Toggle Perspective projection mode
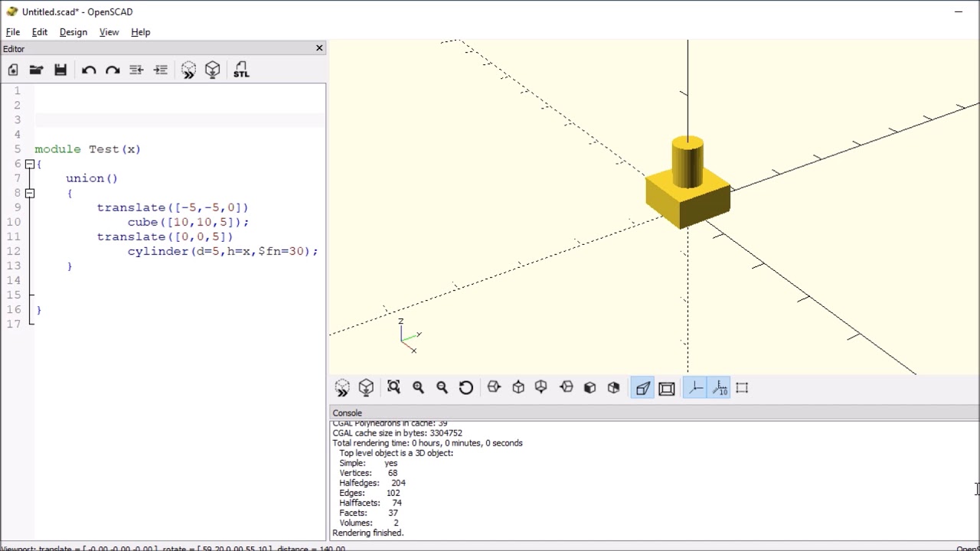 tap(642, 388)
